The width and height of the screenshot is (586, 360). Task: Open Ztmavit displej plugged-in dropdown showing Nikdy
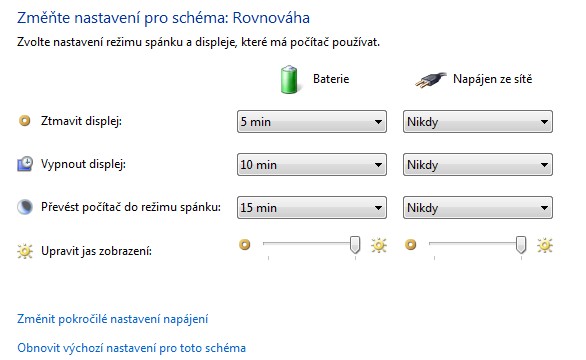point(478,121)
